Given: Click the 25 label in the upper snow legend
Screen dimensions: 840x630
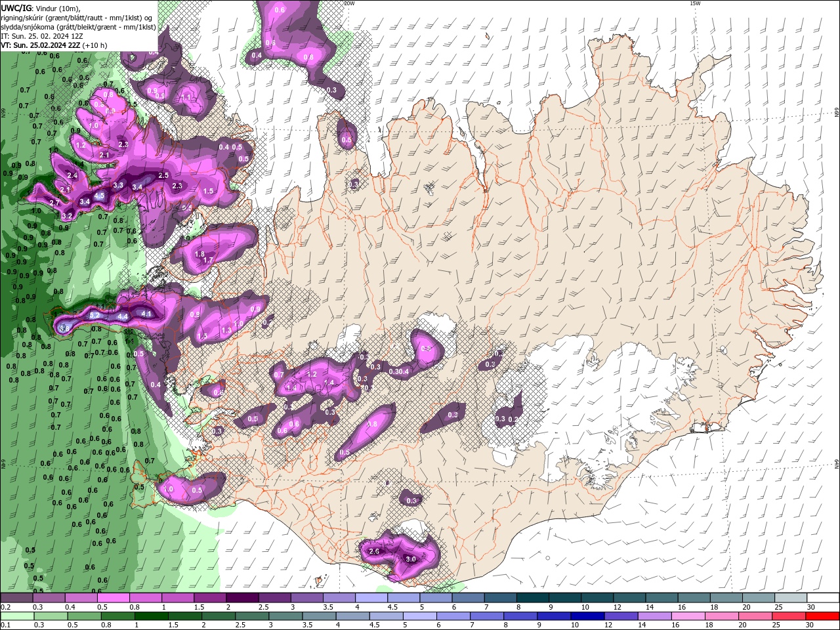Looking at the screenshot, I should pos(778,607).
